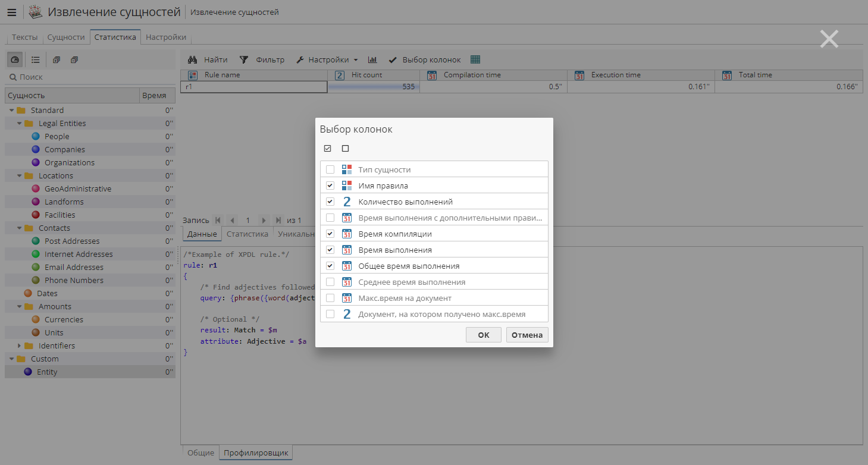Click the Compilation time column header
This screenshot has width=868, height=465.
pos(494,75)
